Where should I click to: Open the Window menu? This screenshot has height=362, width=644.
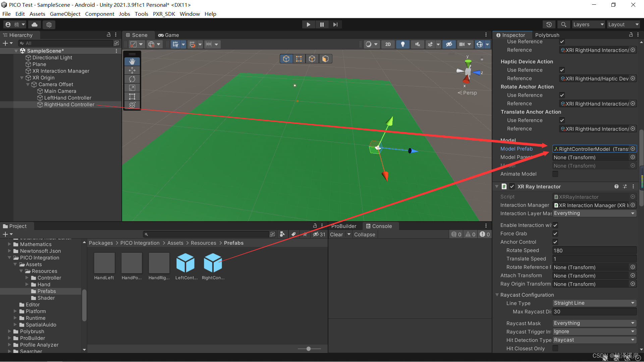pyautogui.click(x=190, y=14)
